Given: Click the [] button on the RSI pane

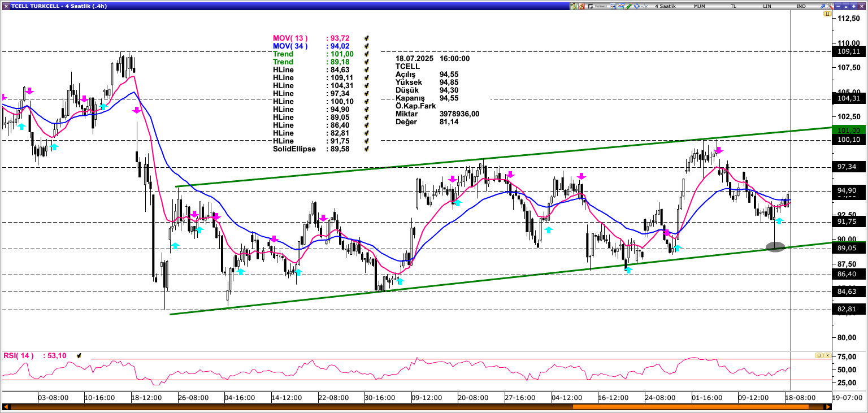Looking at the screenshot, I should coord(819,355).
